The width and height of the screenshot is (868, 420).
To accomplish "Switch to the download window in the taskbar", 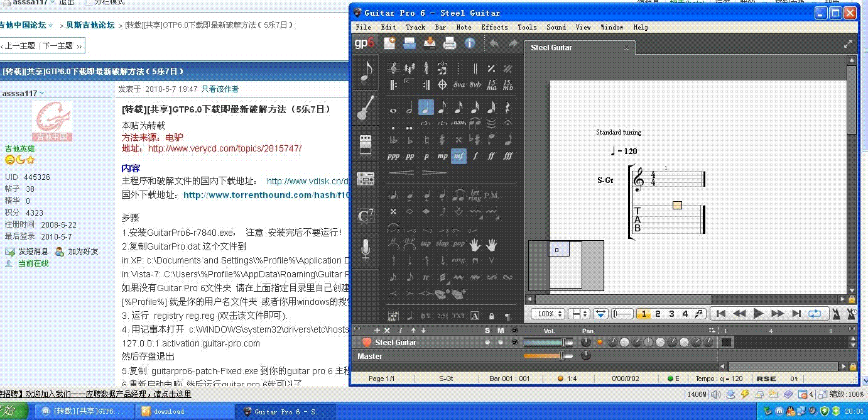I will pyautogui.click(x=184, y=411).
